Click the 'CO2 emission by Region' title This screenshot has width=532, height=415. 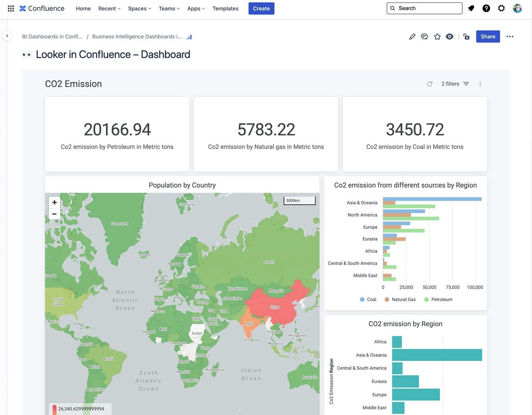405,324
